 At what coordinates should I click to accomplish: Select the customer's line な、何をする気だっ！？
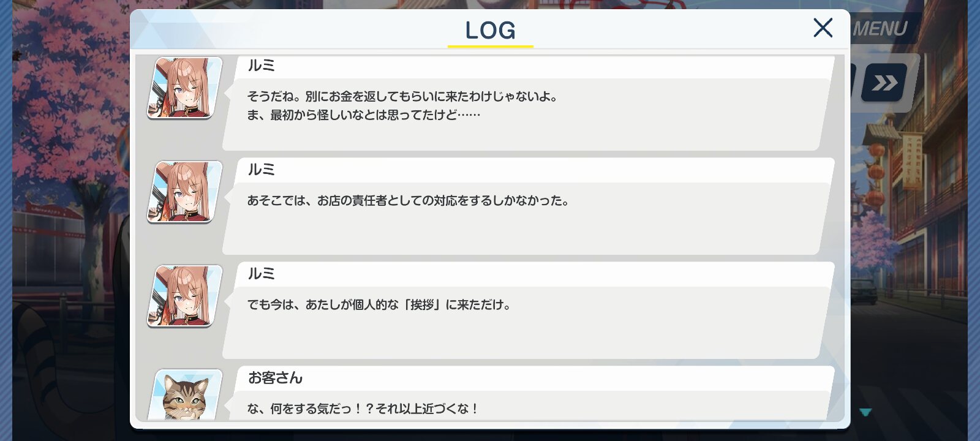pos(363,409)
